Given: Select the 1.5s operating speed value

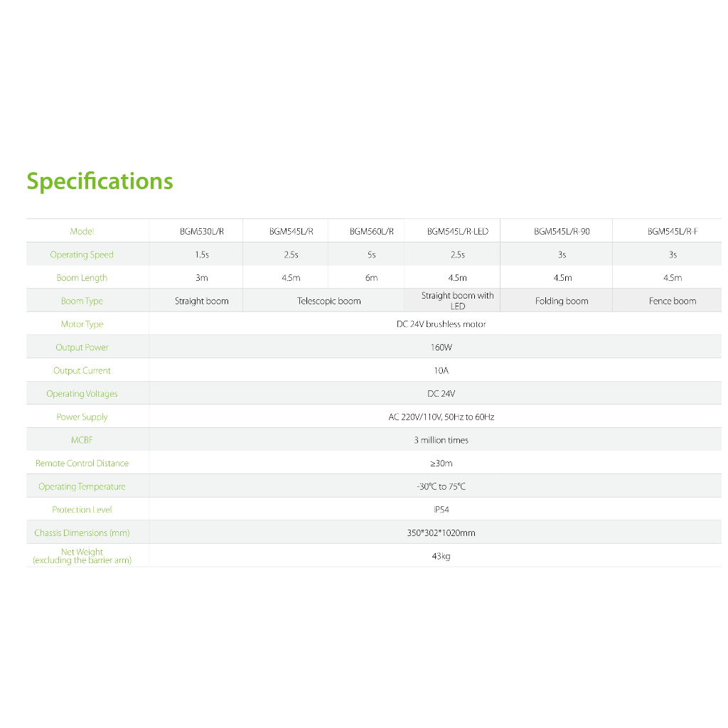Looking at the screenshot, I should pos(202,255).
